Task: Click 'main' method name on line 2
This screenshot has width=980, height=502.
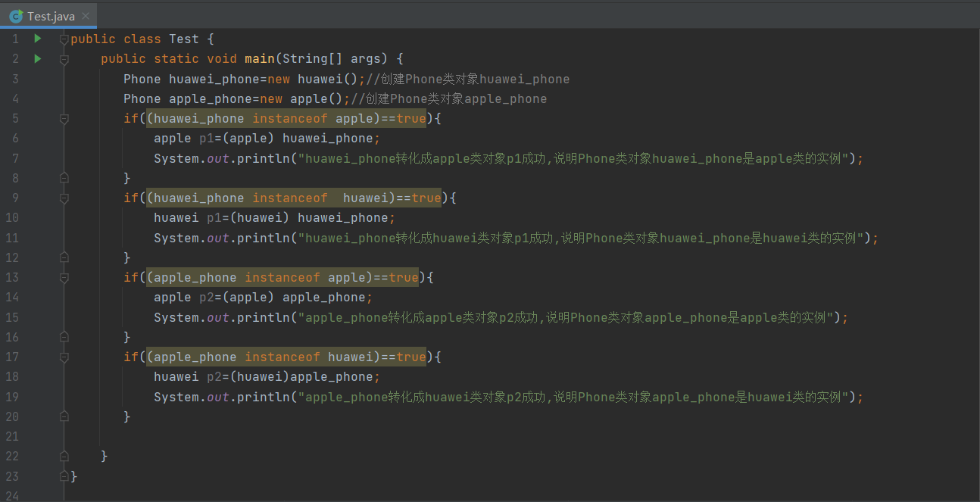Action: (260, 58)
